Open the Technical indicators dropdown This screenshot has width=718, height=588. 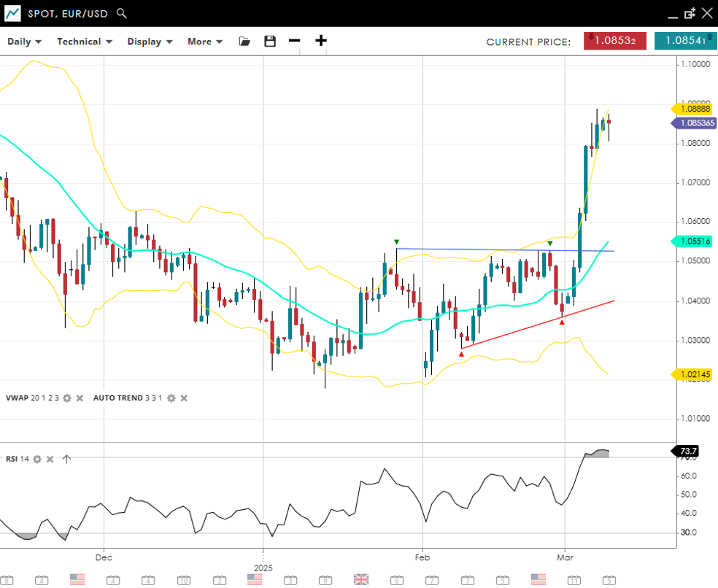[85, 42]
